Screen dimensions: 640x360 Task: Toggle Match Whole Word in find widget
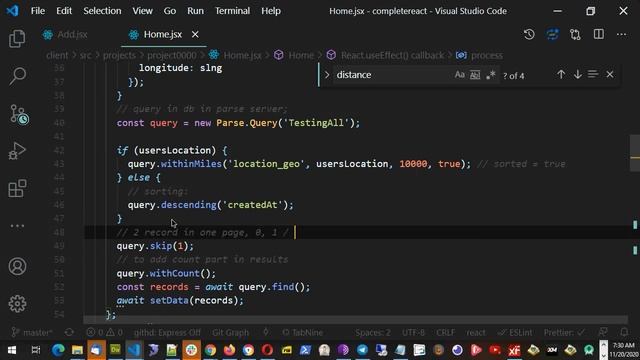pos(475,75)
